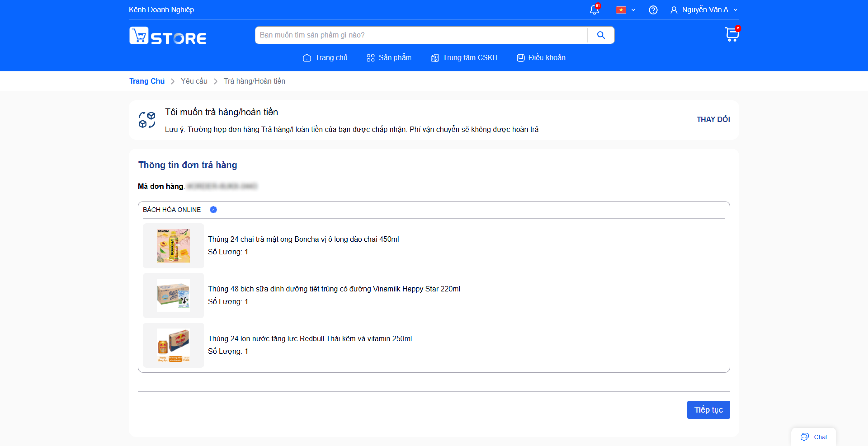Image resolution: width=868 pixels, height=446 pixels.
Task: Click the help question mark icon
Action: (x=653, y=10)
